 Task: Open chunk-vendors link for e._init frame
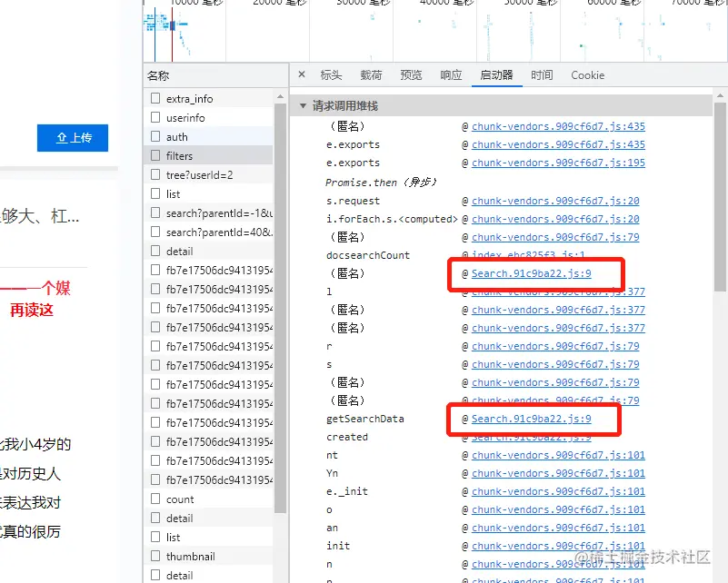(558, 491)
